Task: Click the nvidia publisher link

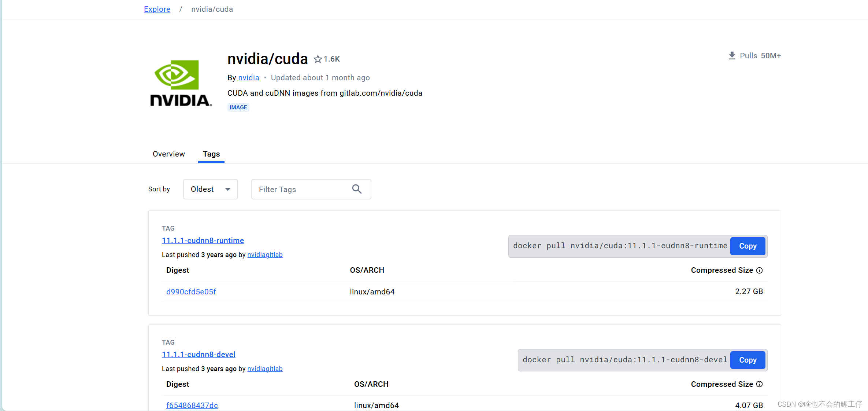Action: (x=248, y=77)
